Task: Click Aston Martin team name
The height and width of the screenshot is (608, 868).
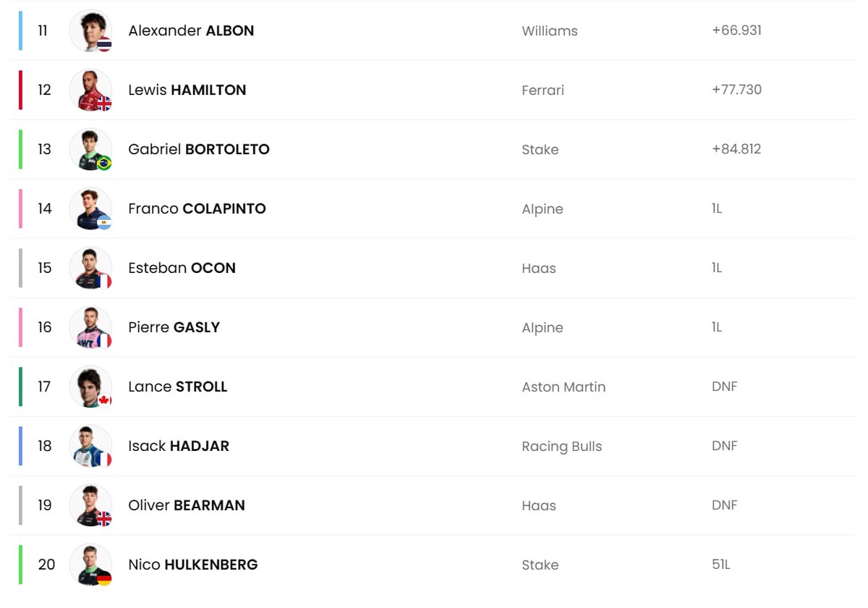Action: 563,387
